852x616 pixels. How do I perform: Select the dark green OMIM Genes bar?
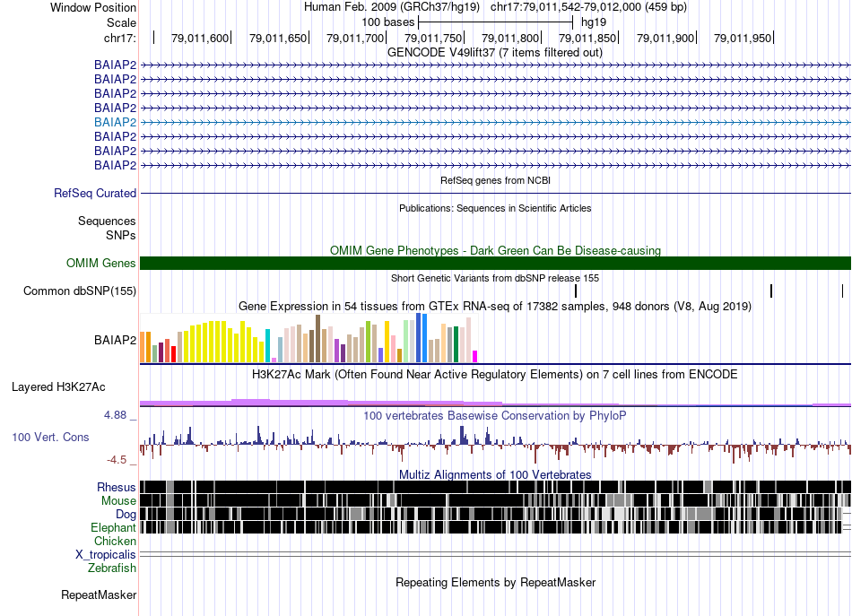[495, 263]
